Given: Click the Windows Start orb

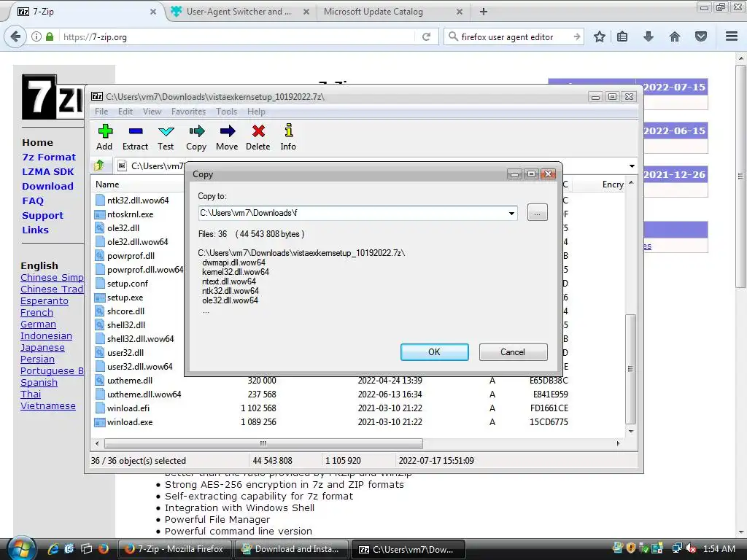Looking at the screenshot, I should [21, 548].
